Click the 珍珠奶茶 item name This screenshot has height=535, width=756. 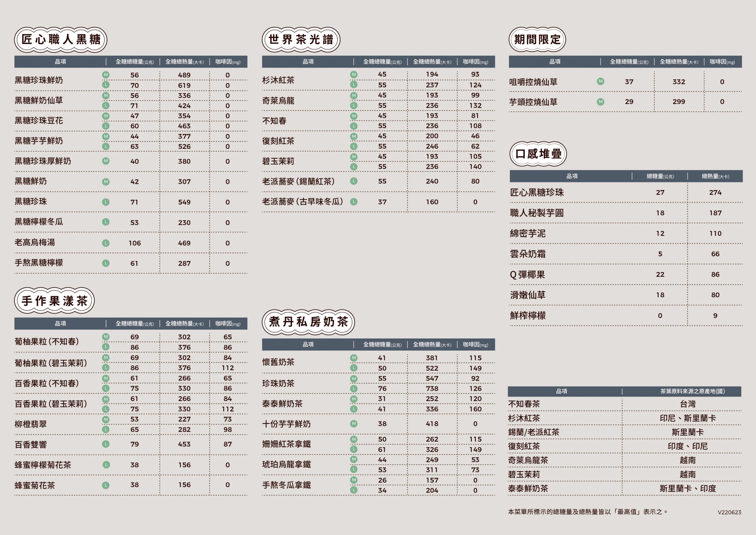tap(278, 383)
